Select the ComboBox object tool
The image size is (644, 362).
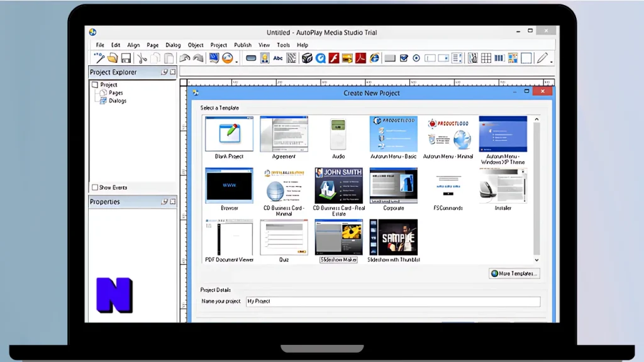pos(443,58)
